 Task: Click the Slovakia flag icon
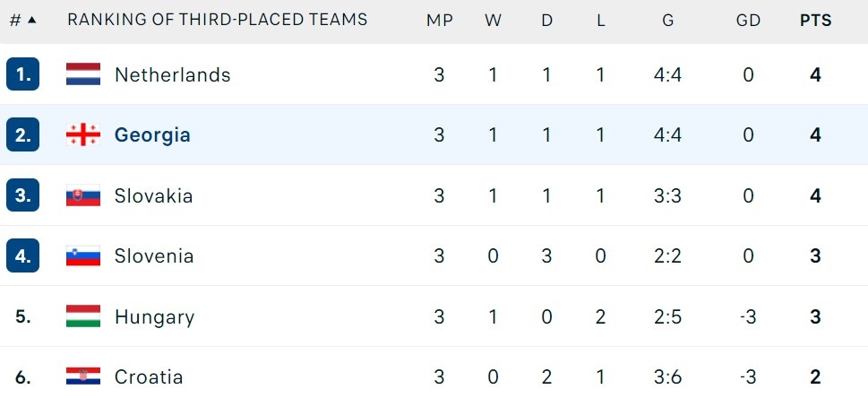tap(83, 195)
